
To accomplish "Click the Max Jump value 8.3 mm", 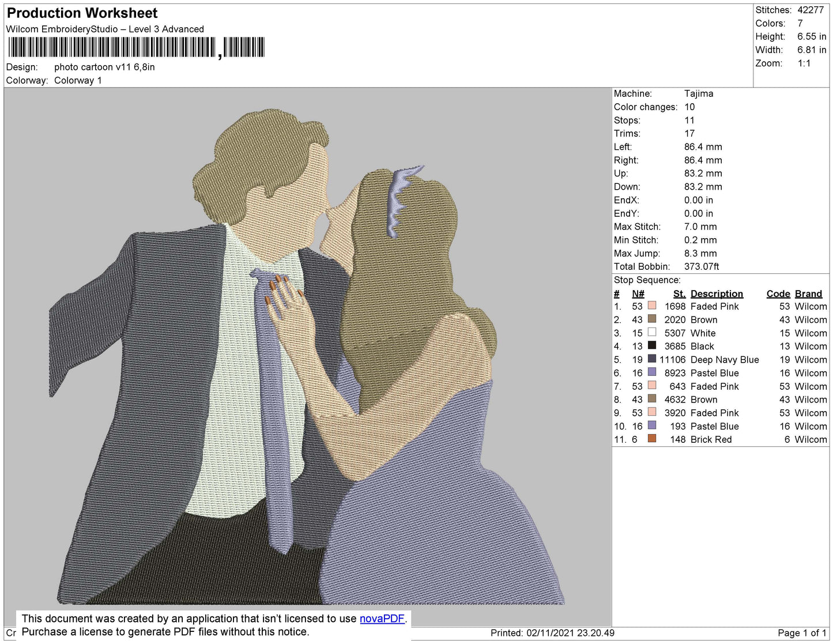I will [x=700, y=253].
